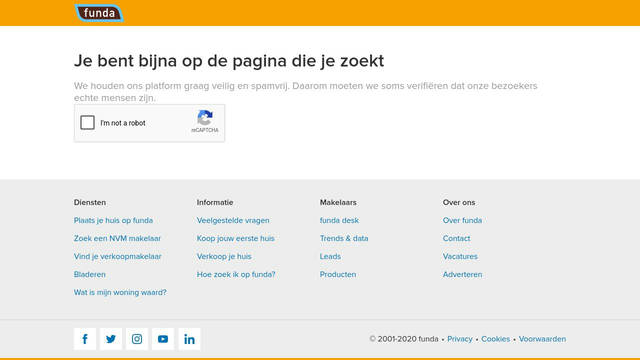Open Zoek een NVM makelaar link

click(117, 238)
